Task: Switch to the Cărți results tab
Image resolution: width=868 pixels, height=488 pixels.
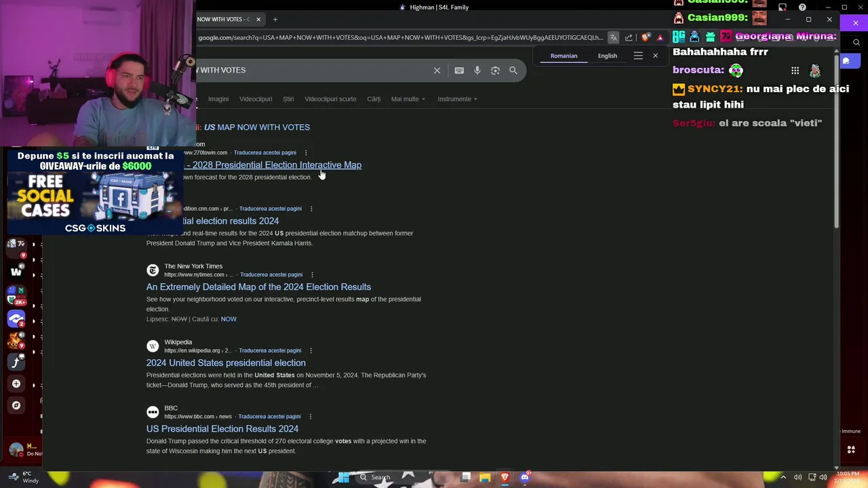Action: click(x=374, y=99)
